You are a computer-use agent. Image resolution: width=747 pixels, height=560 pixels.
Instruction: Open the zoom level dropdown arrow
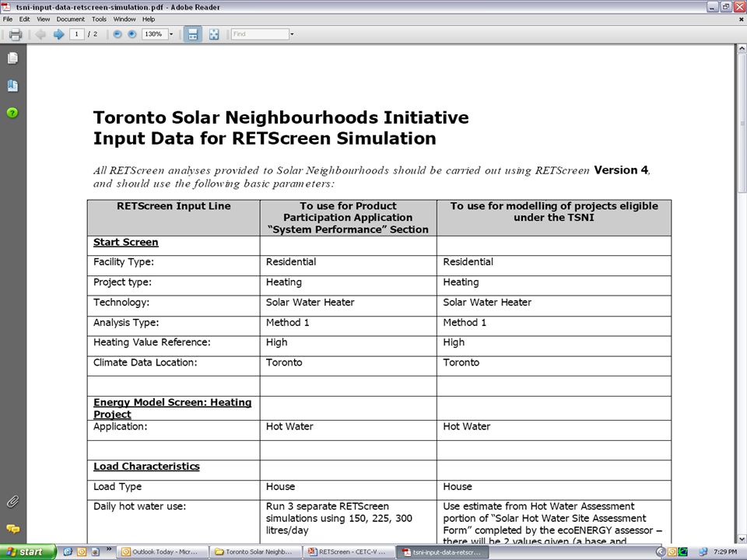coord(171,34)
